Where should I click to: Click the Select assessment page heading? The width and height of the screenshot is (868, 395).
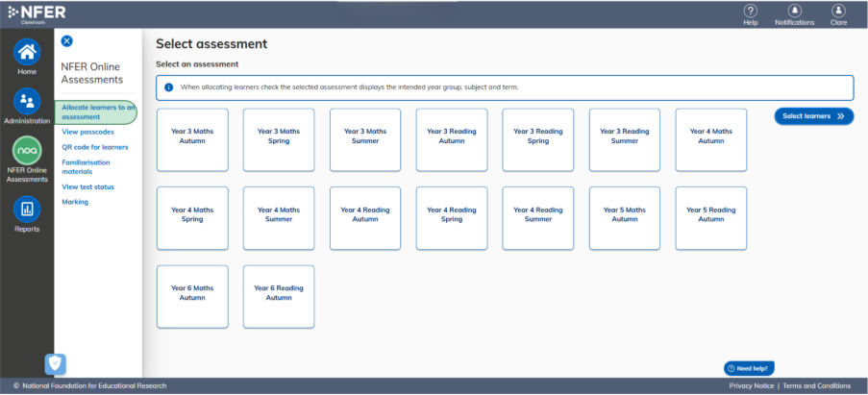tap(211, 43)
